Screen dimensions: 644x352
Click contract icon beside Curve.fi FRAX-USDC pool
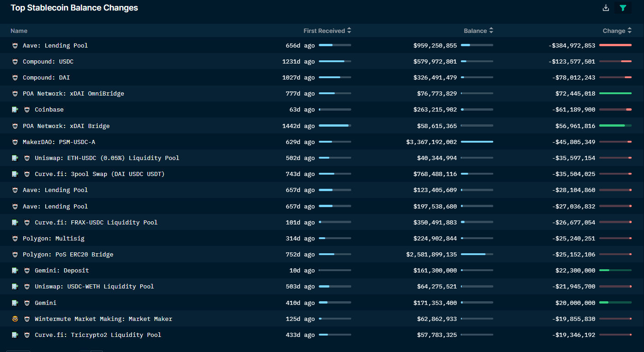(x=27, y=223)
